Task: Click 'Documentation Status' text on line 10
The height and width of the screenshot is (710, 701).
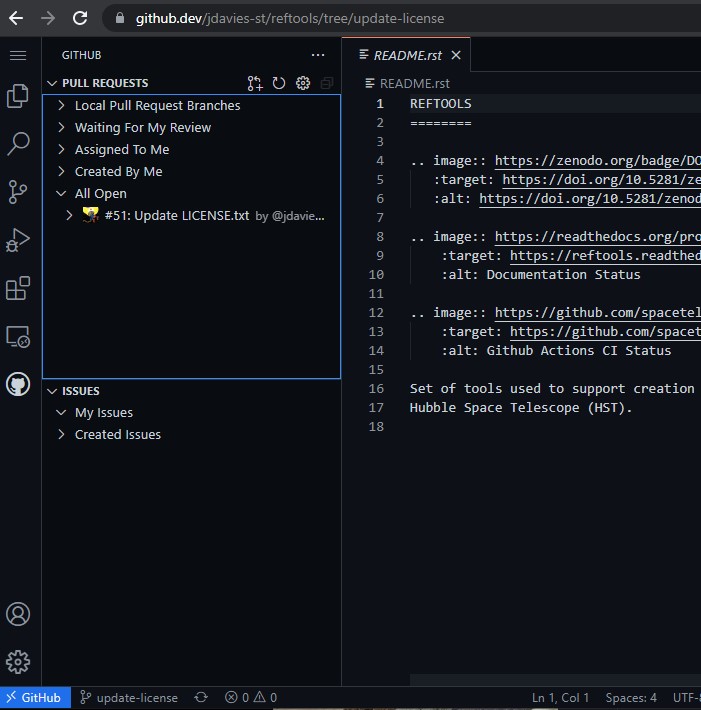Action: click(x=563, y=274)
